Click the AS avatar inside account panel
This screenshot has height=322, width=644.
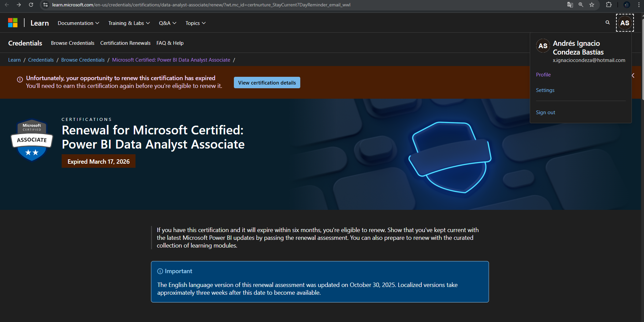[543, 46]
